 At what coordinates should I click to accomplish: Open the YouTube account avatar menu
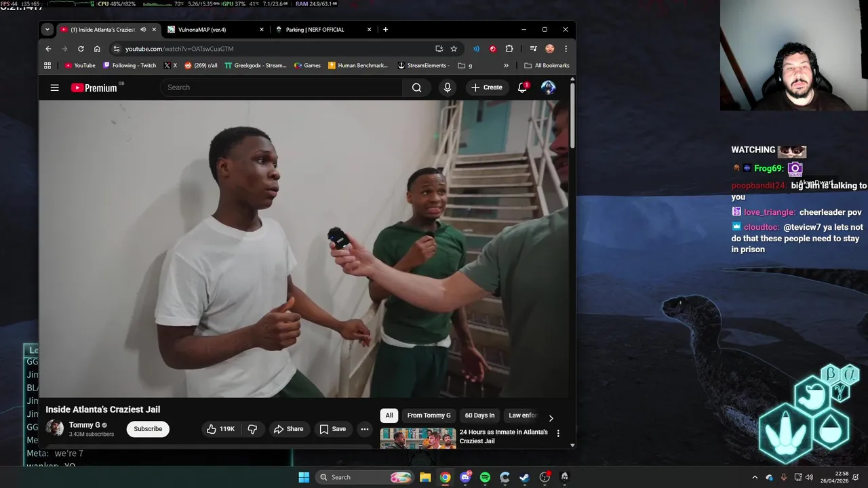point(548,87)
